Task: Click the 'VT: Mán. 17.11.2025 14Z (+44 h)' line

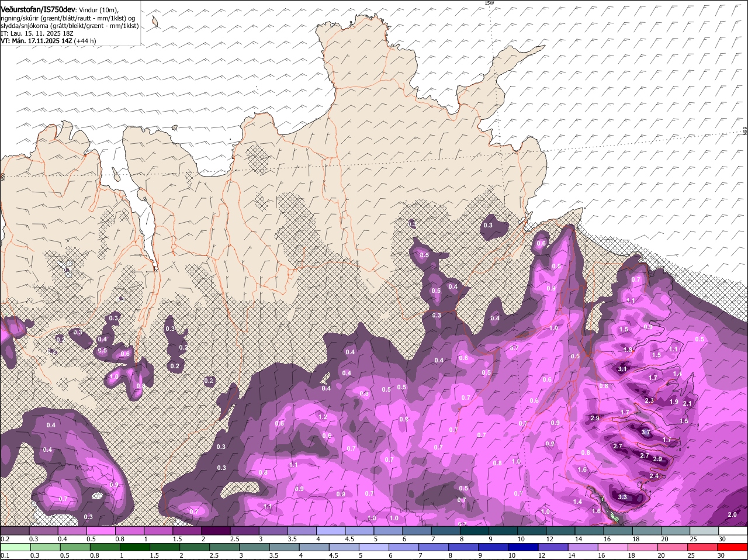Action: click(49, 41)
